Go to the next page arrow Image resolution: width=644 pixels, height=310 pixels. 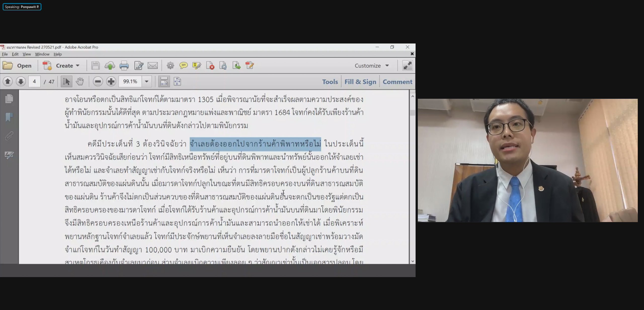[21, 81]
